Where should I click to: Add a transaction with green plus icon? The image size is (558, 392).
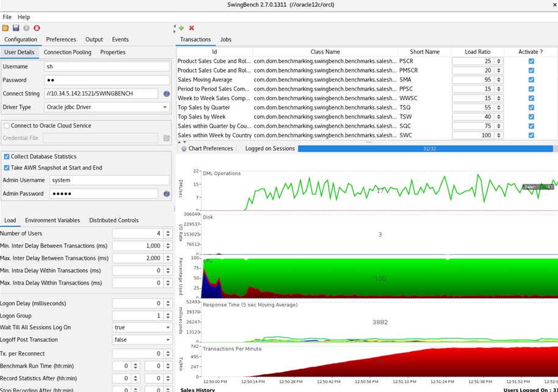click(x=181, y=27)
